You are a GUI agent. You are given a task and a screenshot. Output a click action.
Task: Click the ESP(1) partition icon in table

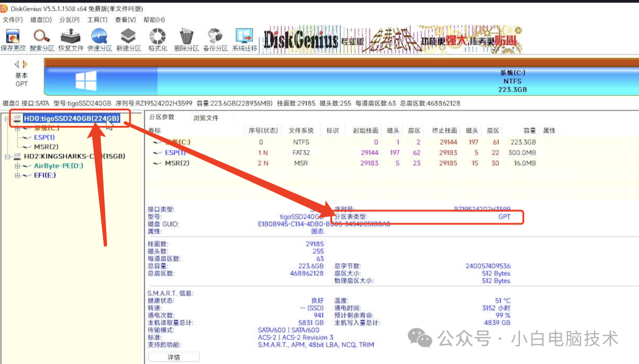coord(157,152)
